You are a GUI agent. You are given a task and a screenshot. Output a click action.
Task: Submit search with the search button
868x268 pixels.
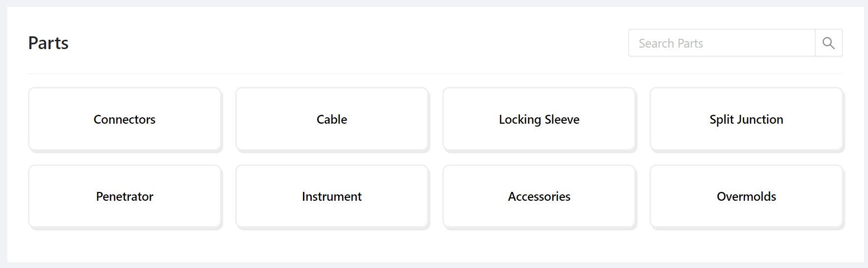(829, 43)
